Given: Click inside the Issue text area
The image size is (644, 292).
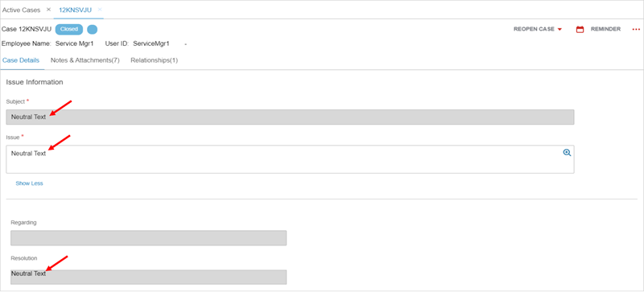Looking at the screenshot, I should pyautogui.click(x=290, y=159).
